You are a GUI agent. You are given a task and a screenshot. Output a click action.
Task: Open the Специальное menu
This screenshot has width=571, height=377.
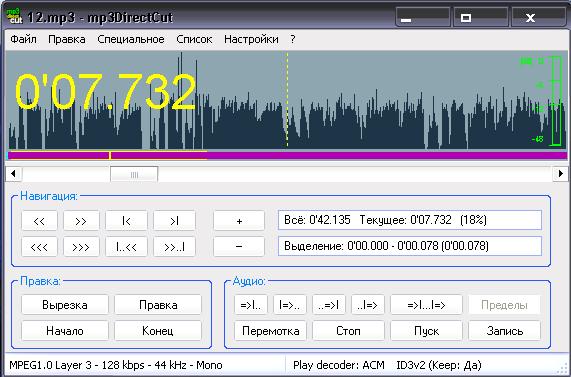click(131, 39)
